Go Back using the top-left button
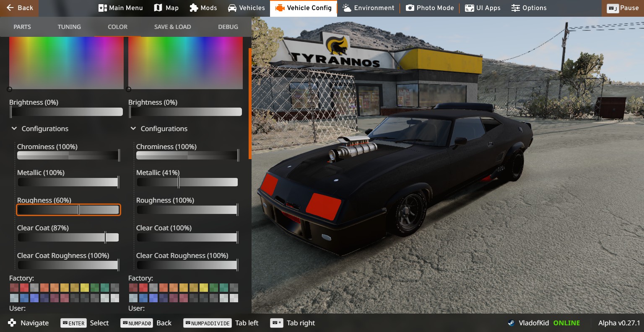 (19, 8)
